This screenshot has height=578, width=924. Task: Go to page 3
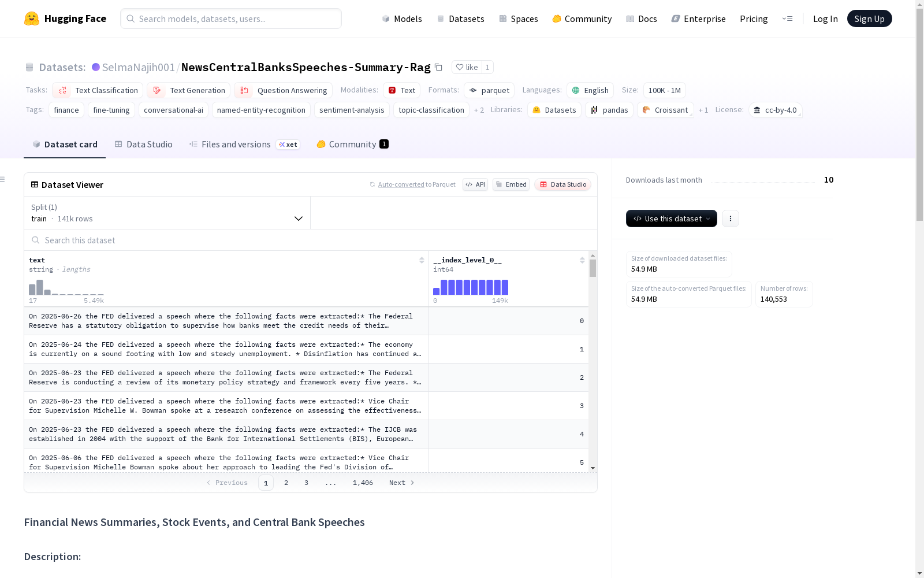(306, 483)
